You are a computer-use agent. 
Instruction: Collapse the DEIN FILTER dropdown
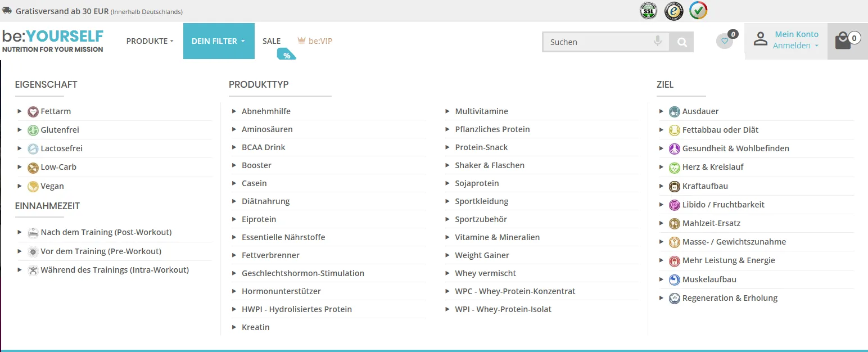click(x=219, y=41)
